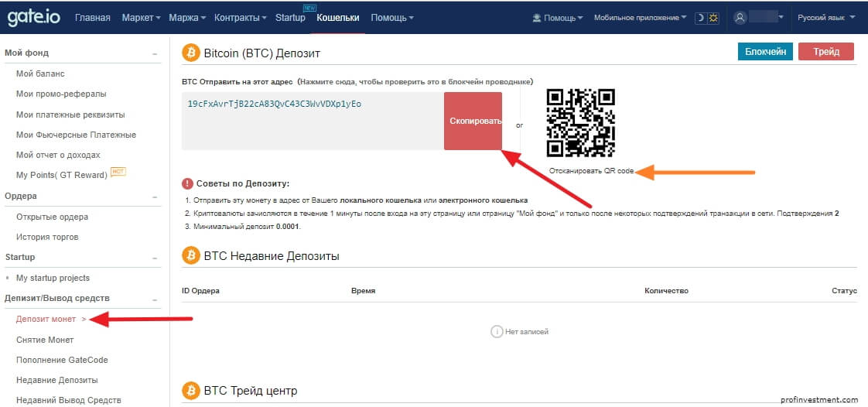This screenshot has height=407, width=868.
Task: Open Мои платежные реквизиты
Action: click(70, 115)
